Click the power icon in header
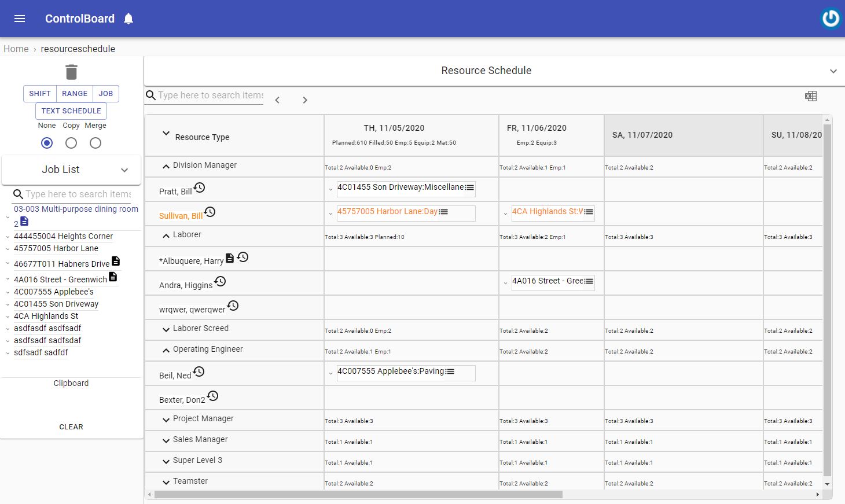 click(x=830, y=19)
